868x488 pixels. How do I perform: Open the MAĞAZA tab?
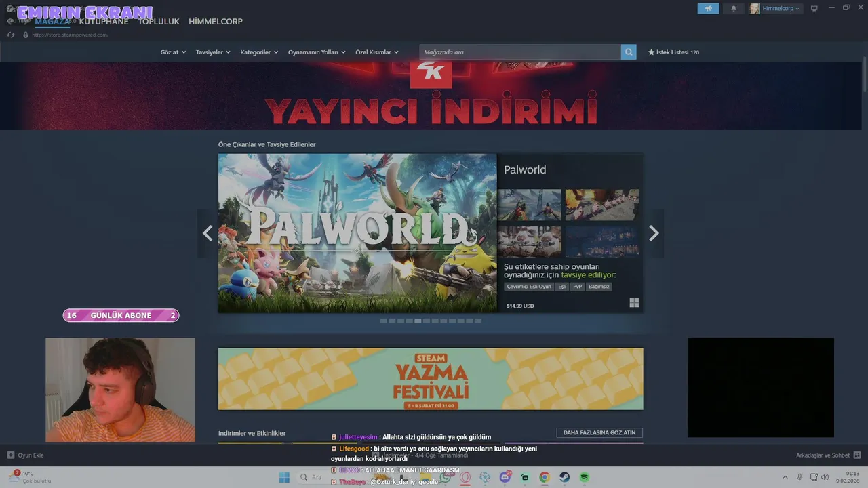(x=52, y=22)
